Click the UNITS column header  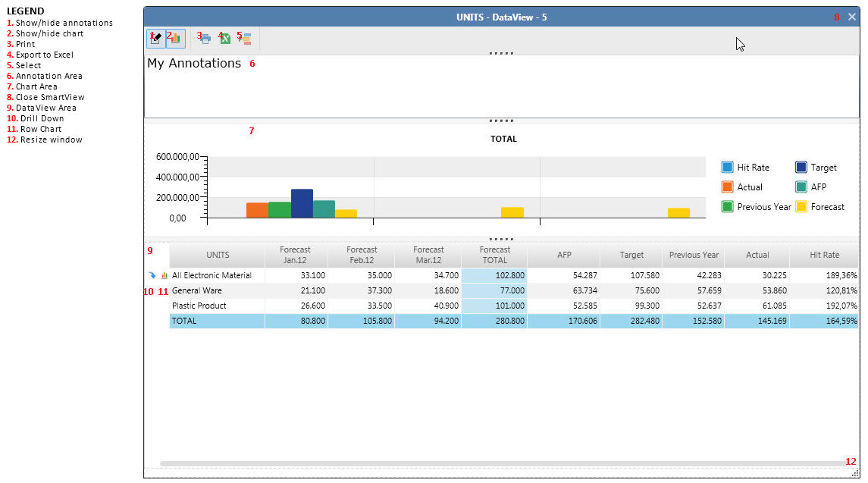pyautogui.click(x=218, y=255)
